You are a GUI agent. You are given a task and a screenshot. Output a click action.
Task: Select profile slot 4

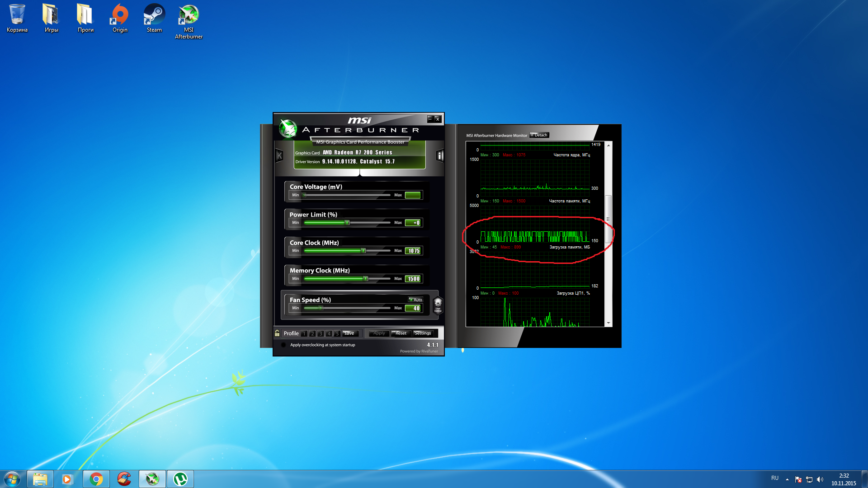[x=329, y=333]
